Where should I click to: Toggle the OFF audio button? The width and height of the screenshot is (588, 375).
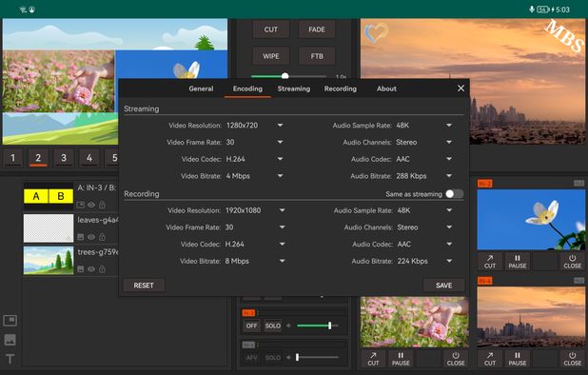[x=251, y=326]
